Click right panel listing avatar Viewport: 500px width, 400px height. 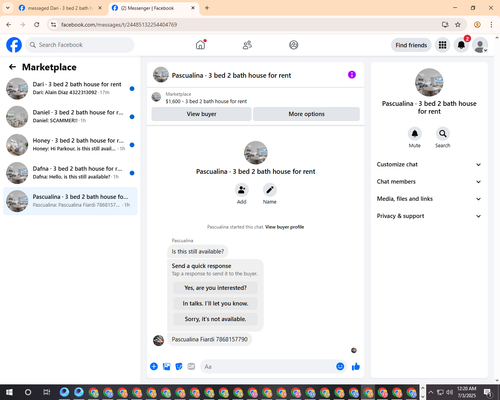tap(429, 82)
